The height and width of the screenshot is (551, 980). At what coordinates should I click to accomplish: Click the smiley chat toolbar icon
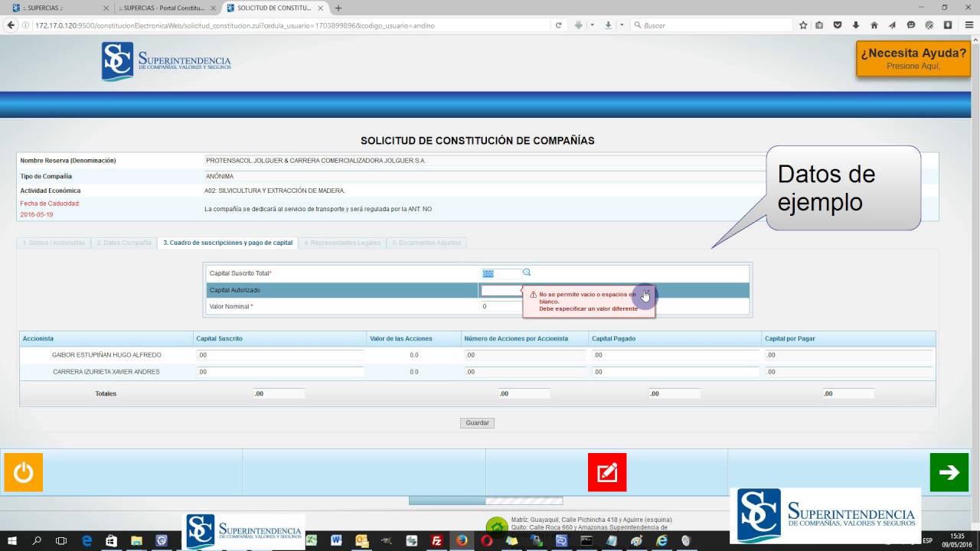910,25
